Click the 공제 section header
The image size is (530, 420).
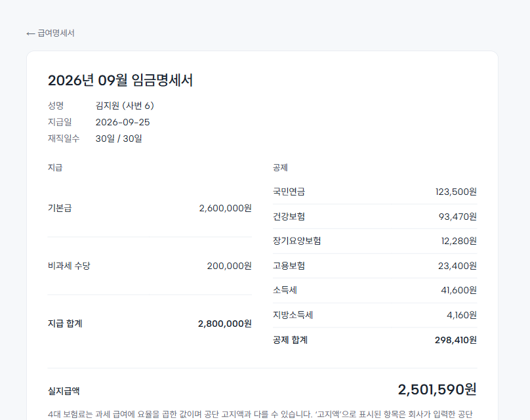pos(280,167)
